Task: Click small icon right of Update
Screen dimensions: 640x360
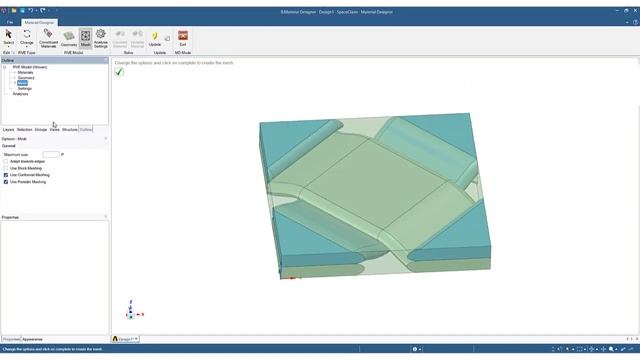Action: pyautogui.click(x=167, y=38)
